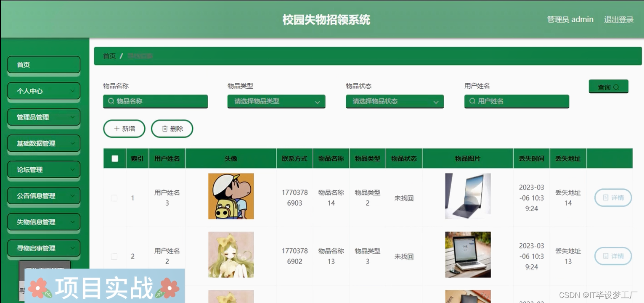
Task: Click document icon in row 2 详情
Action: click(606, 256)
